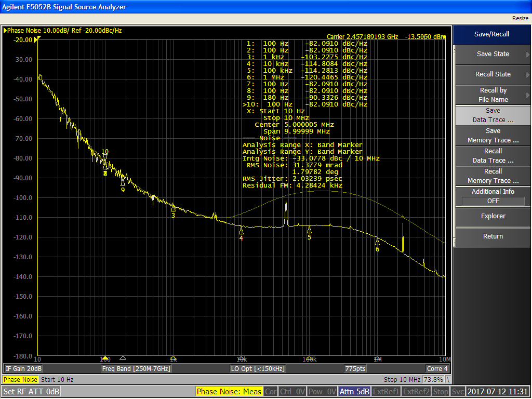Select Recall by File Name
This screenshot has width=532, height=399.
tap(493, 95)
